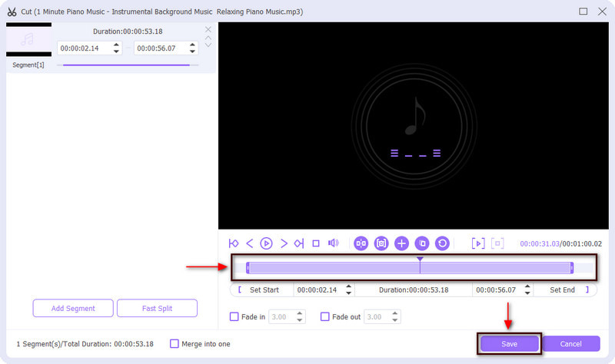This screenshot has height=364, width=615.
Task: Open the volume control speaker icon
Action: click(334, 243)
